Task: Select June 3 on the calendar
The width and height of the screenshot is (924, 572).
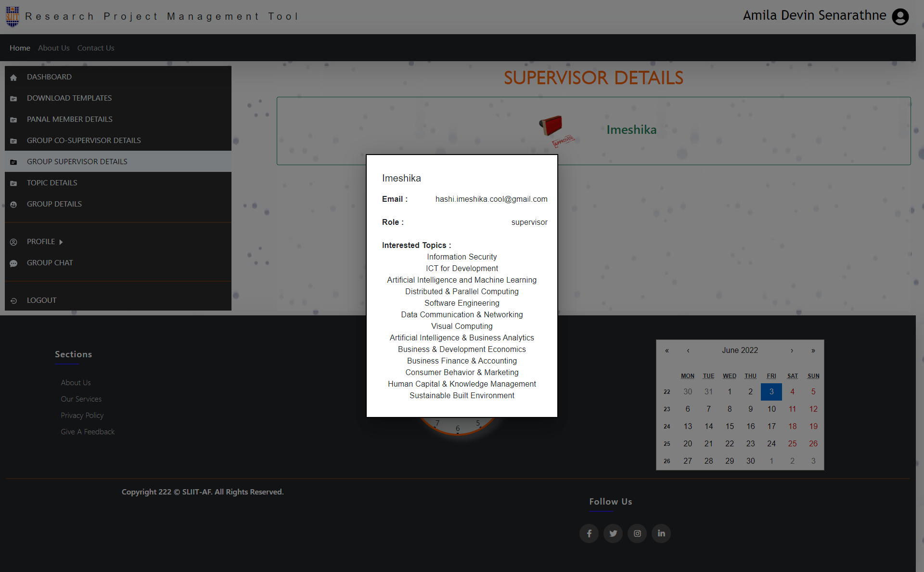Action: pyautogui.click(x=771, y=391)
